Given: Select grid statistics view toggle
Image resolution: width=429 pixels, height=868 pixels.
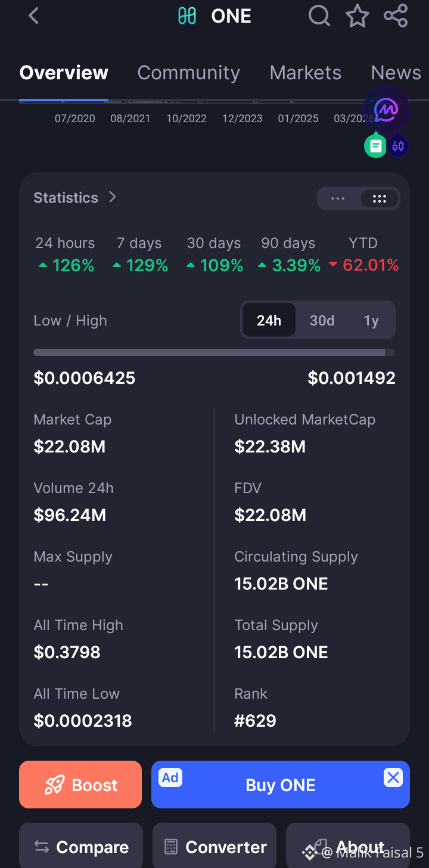Looking at the screenshot, I should click(379, 199).
